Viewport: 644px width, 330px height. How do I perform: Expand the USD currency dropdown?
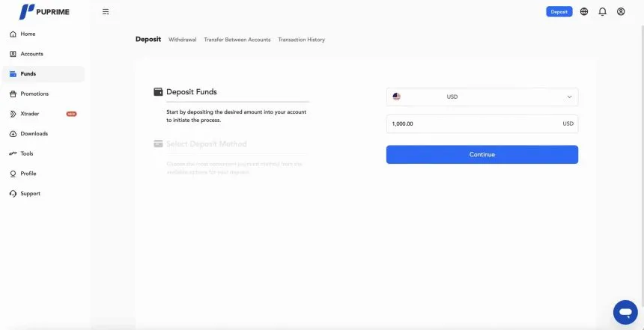point(482,97)
